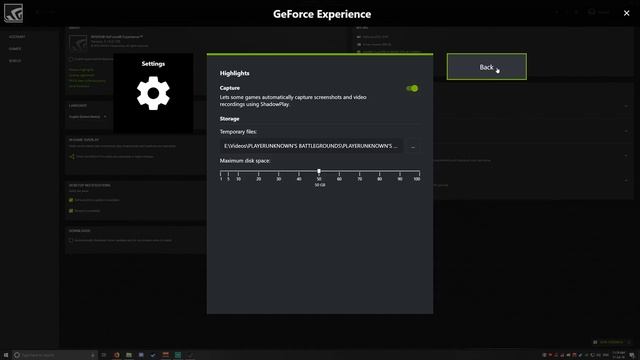Screen dimensions: 640x360
Task: Open the Windows notification center icon
Action: click(x=632, y=355)
